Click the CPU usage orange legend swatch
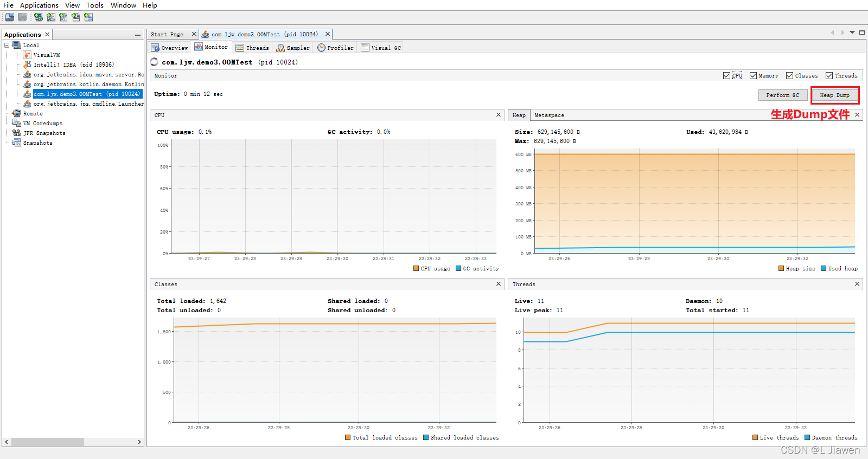 click(x=416, y=268)
